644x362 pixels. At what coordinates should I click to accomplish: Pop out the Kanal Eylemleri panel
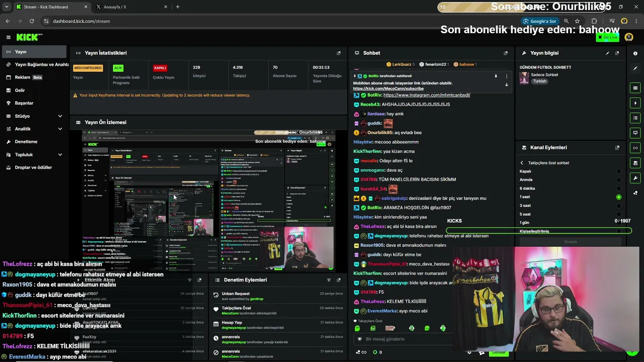(x=617, y=148)
